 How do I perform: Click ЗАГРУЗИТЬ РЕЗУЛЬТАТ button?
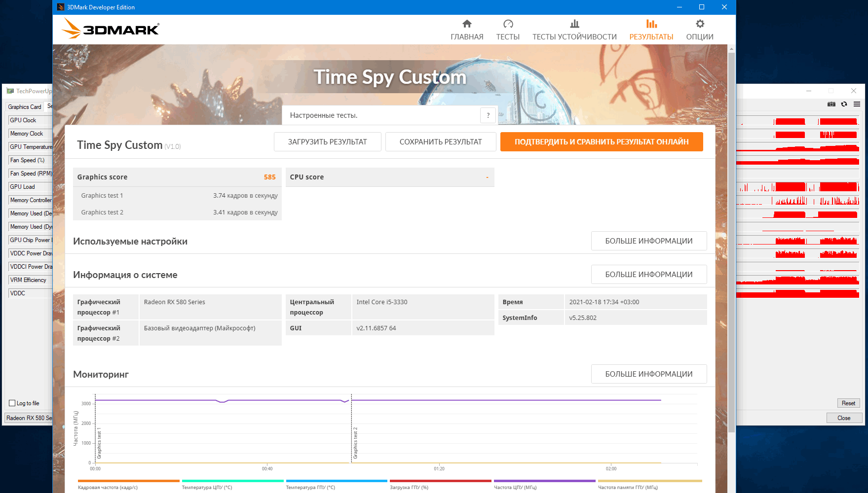(x=327, y=141)
